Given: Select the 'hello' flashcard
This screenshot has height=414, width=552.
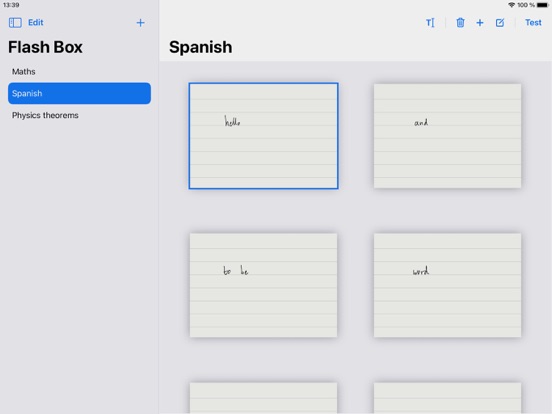Looking at the screenshot, I should (x=263, y=136).
